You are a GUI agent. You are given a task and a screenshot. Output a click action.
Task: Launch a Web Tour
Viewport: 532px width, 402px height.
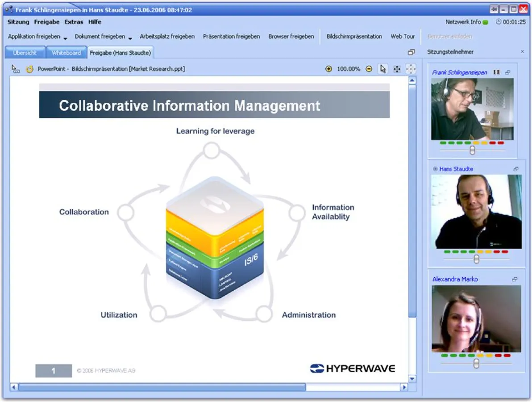point(403,36)
